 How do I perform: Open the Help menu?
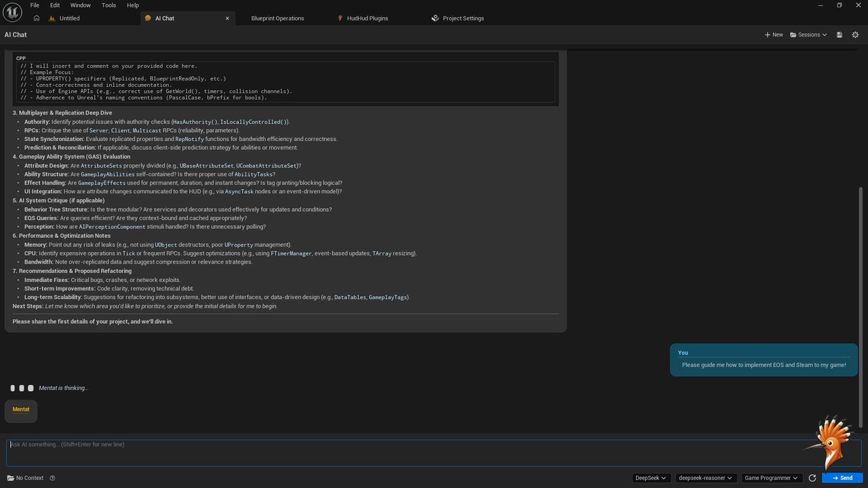(133, 5)
